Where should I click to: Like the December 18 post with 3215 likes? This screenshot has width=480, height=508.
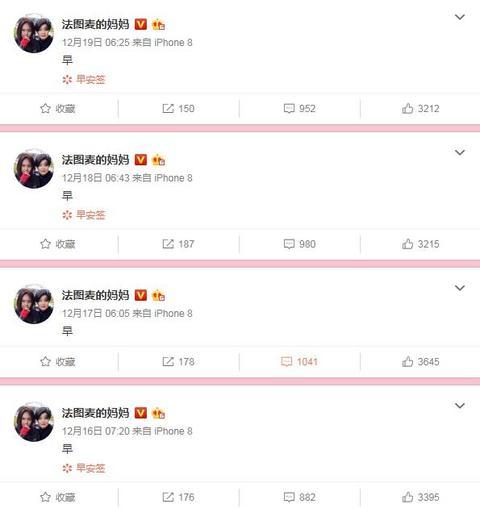tap(420, 244)
